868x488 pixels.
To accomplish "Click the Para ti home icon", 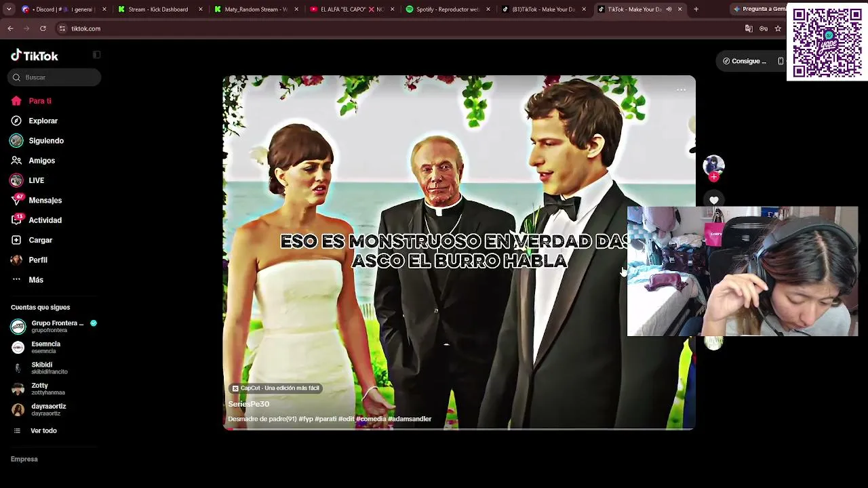I will 16,101.
